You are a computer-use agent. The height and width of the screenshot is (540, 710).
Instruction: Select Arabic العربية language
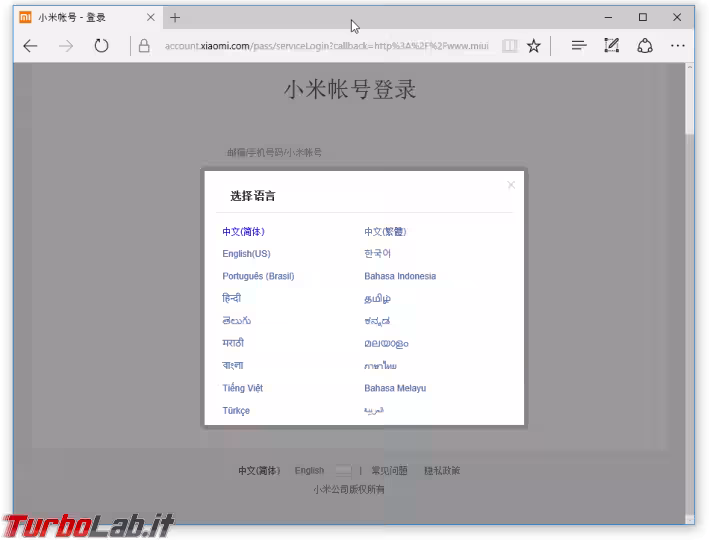click(x=374, y=411)
